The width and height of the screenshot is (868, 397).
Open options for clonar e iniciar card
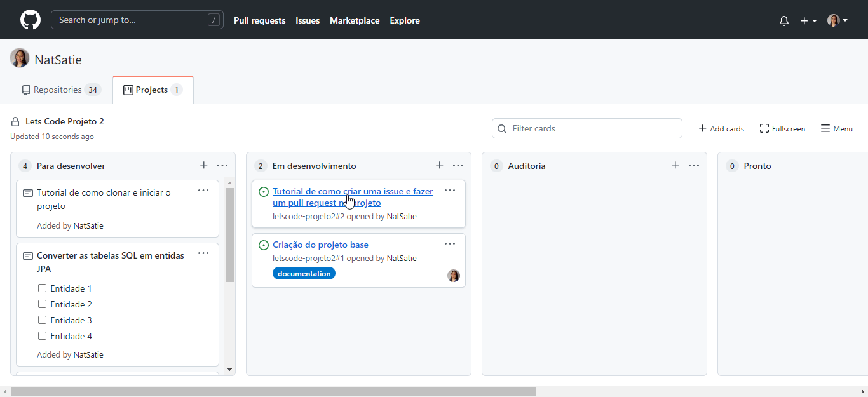pyautogui.click(x=203, y=190)
